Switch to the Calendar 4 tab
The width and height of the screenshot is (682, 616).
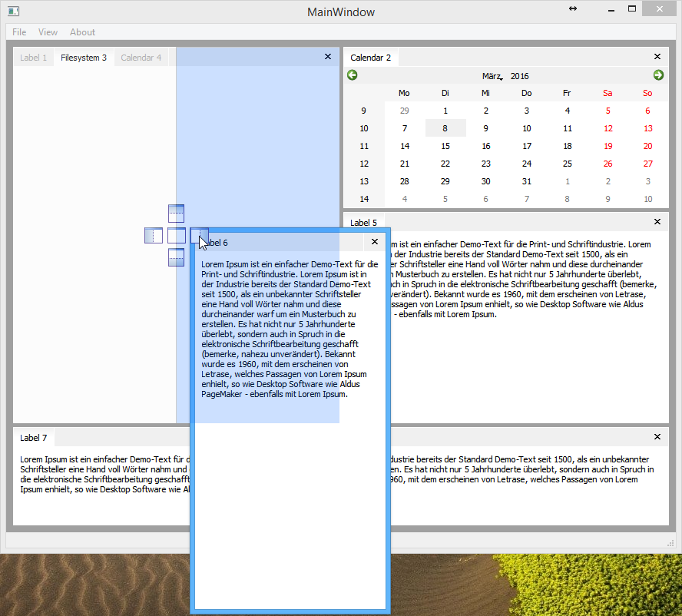[141, 58]
